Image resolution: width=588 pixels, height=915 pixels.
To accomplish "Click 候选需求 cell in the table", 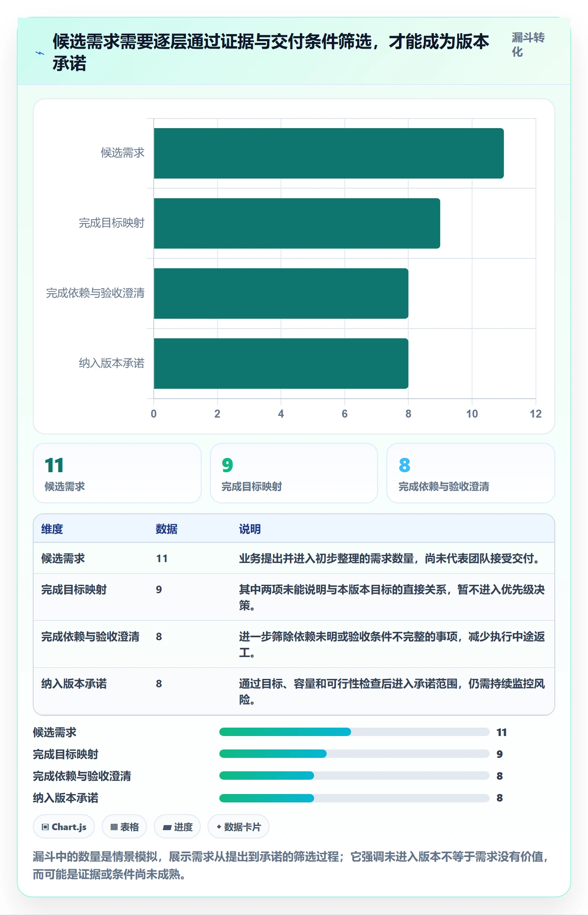I will coord(63,558).
